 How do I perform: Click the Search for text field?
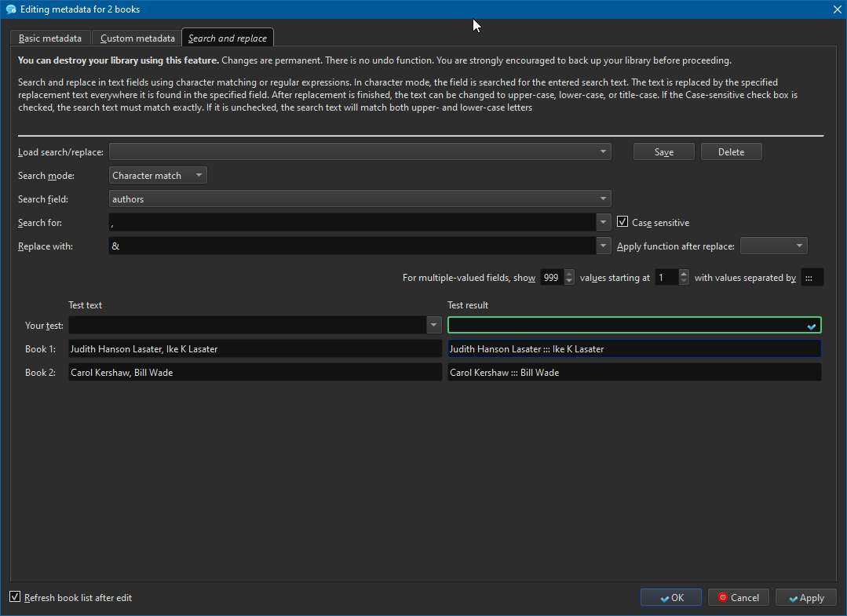click(352, 222)
